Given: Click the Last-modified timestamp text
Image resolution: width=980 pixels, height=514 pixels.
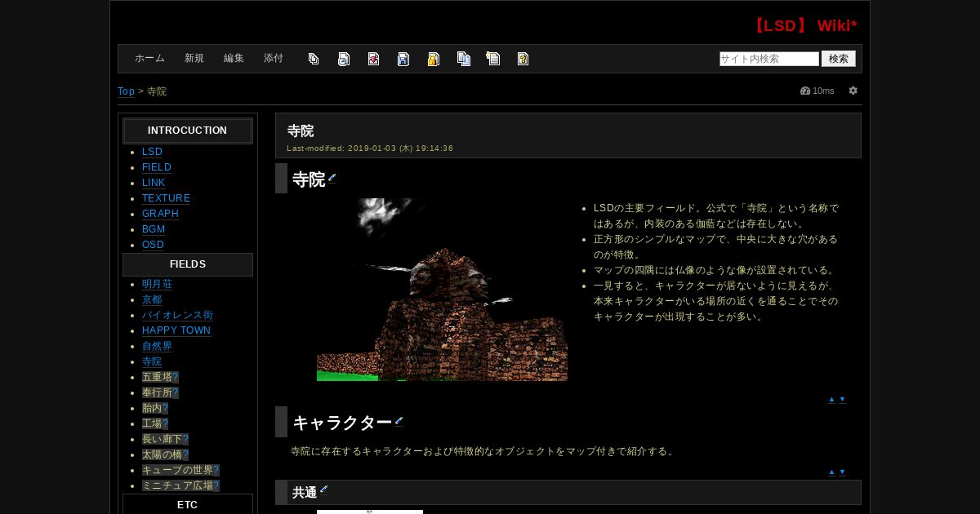Looking at the screenshot, I should pos(370,148).
